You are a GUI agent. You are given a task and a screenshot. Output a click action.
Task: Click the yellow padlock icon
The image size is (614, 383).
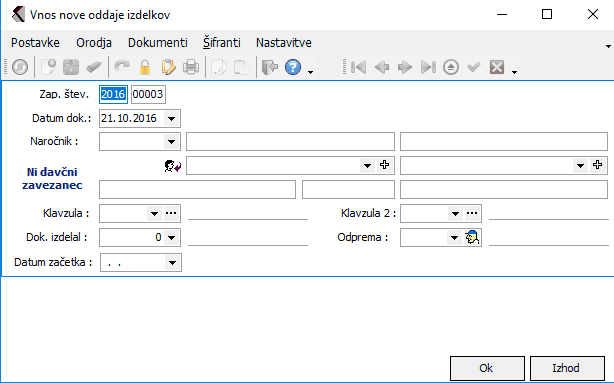coord(145,67)
